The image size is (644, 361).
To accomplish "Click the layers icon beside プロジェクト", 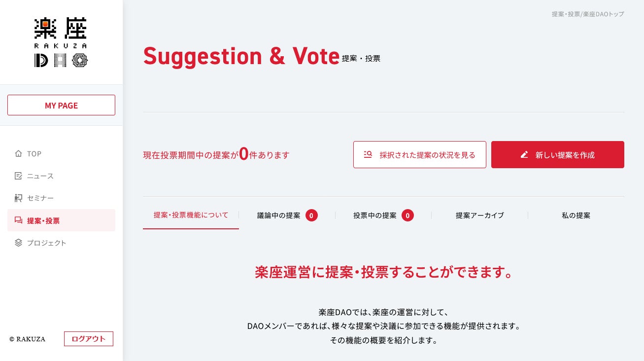I will coord(19,243).
